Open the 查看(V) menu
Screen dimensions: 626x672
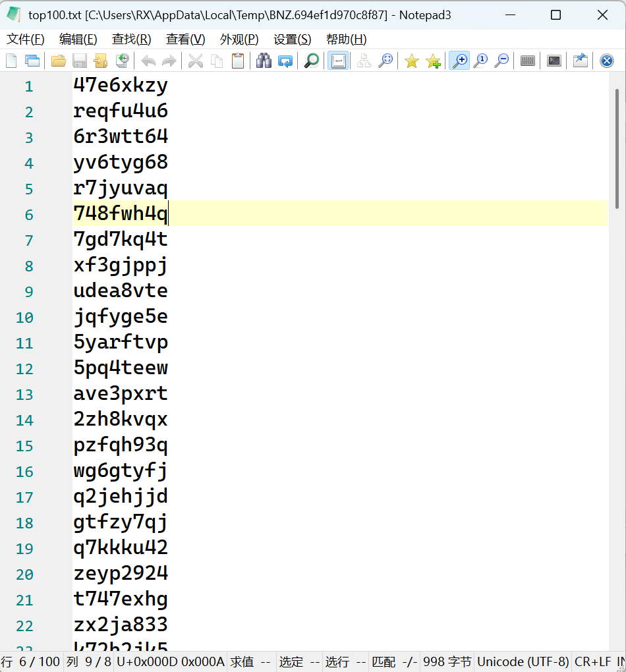(x=185, y=39)
